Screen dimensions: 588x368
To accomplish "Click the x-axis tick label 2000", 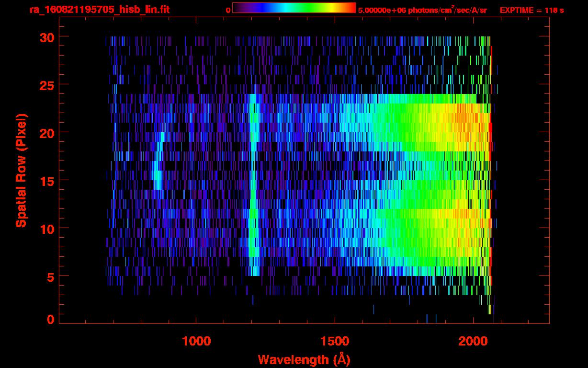I will click(473, 341).
